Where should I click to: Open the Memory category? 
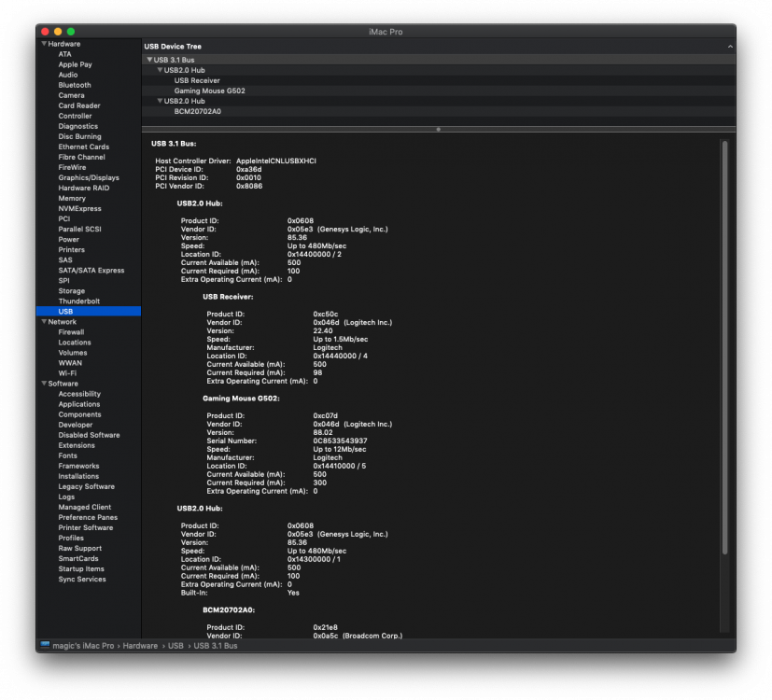click(x=72, y=199)
